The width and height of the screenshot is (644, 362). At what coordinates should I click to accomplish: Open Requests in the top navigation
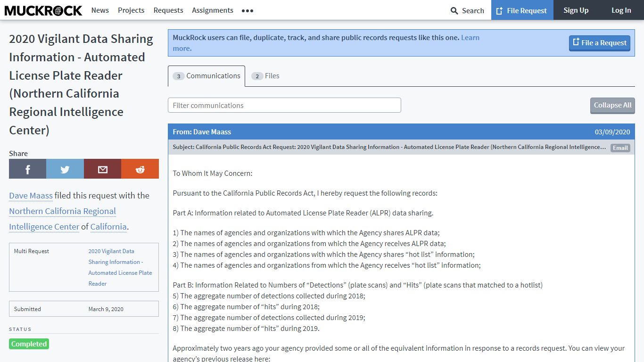click(x=168, y=10)
